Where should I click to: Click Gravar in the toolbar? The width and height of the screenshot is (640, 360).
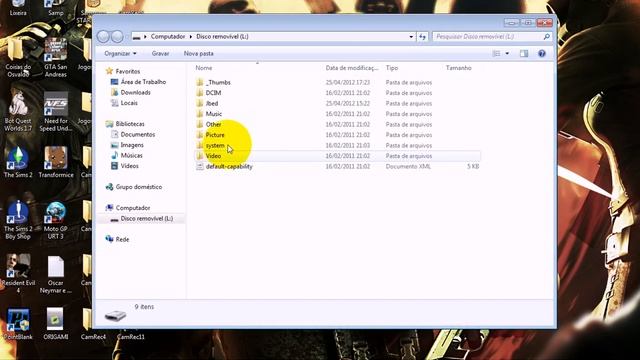pyautogui.click(x=160, y=53)
